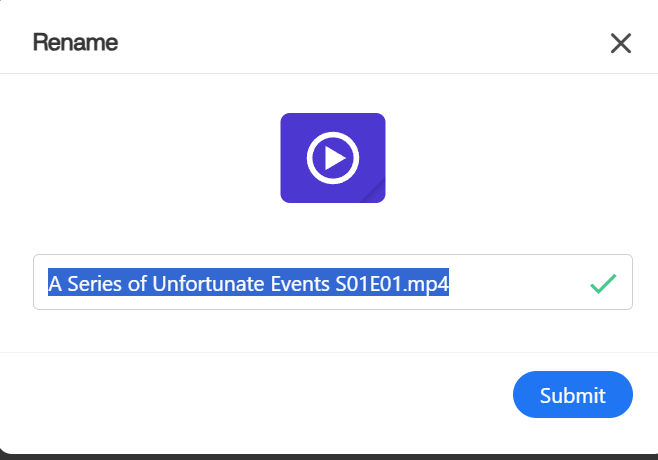Click the S01E01 part of the filename
Screen dimensions: 658x460
click(371, 283)
